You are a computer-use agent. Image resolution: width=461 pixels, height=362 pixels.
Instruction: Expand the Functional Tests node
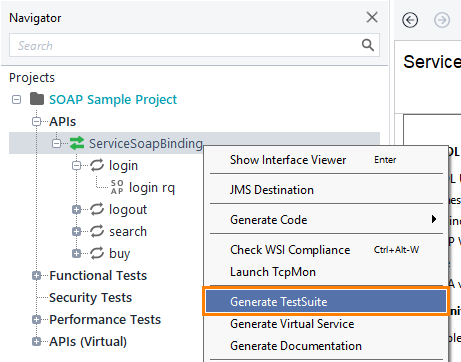pyautogui.click(x=36, y=275)
